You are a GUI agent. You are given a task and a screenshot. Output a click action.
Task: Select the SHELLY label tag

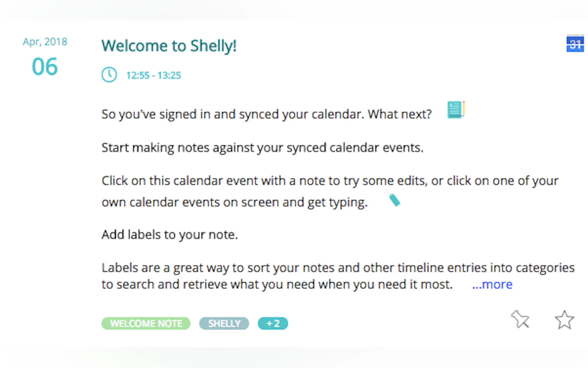click(224, 324)
